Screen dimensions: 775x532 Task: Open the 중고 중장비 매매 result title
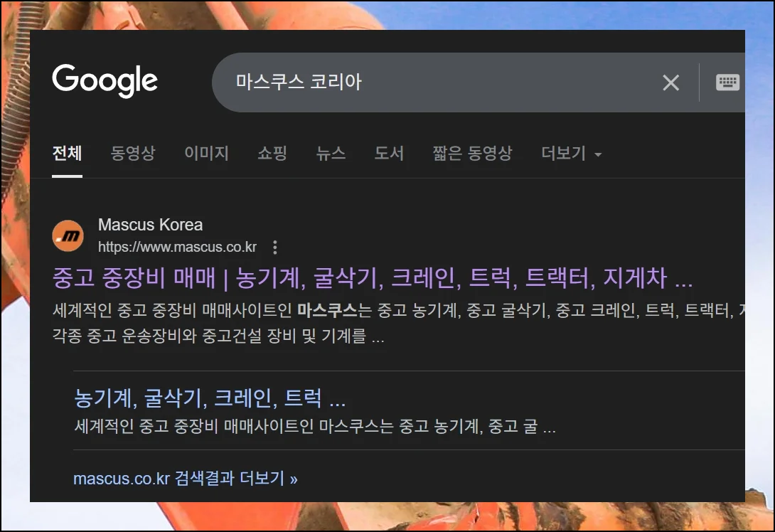[373, 278]
